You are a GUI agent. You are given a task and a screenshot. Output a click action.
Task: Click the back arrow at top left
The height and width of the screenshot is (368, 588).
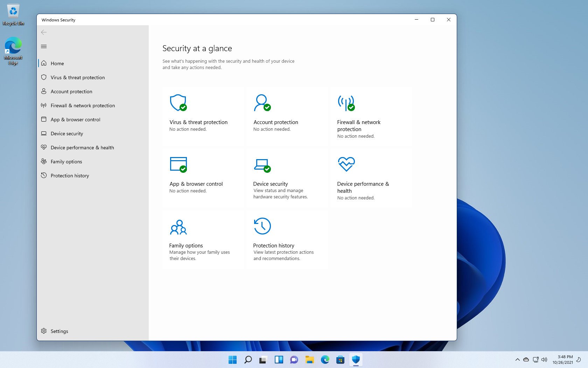point(44,32)
